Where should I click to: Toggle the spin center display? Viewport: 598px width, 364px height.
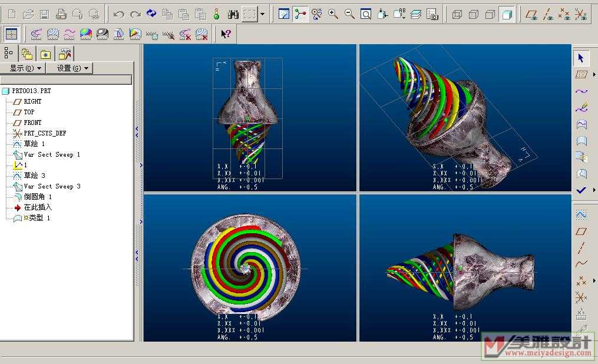300,15
